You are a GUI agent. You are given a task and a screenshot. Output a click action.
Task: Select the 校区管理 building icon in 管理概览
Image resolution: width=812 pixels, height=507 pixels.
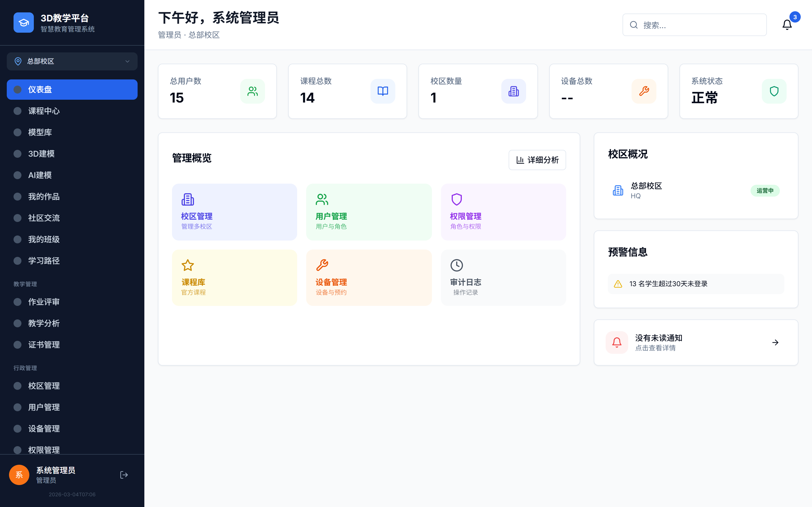[x=187, y=199]
